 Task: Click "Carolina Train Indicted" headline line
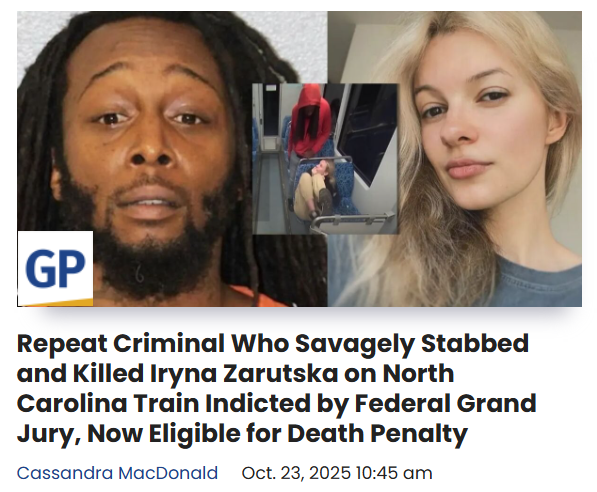coord(164,404)
